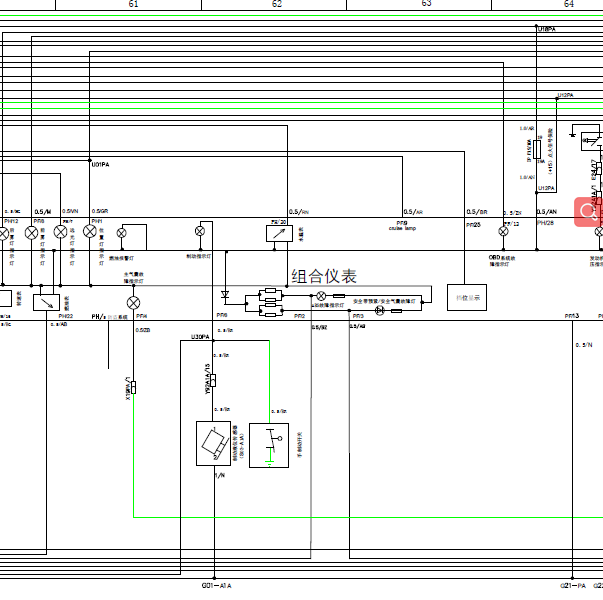The height and width of the screenshot is (600, 603).
Task: Select the 0.5/M wire label
Action: pos(43,212)
